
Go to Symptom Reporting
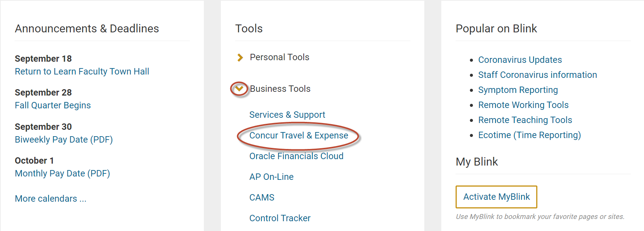tap(518, 90)
